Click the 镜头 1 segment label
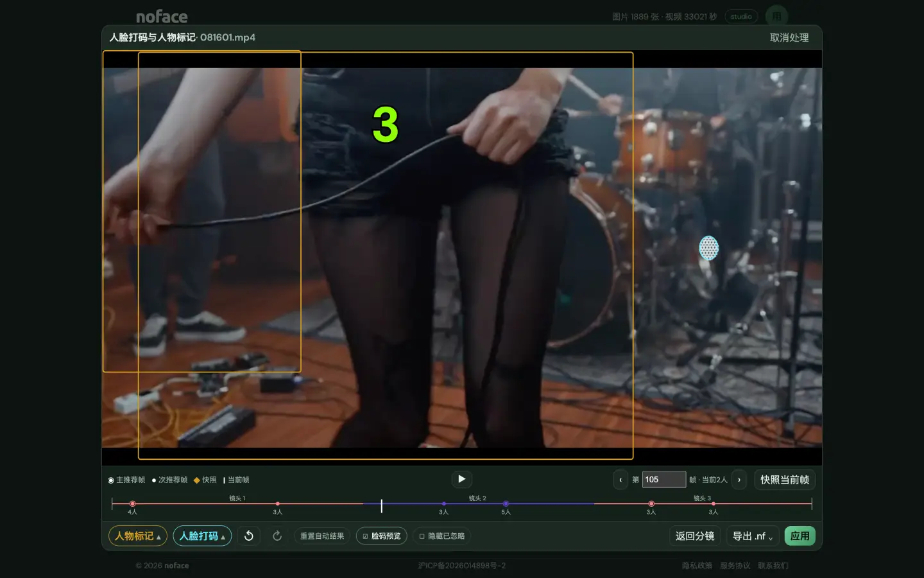Screen dimensions: 924x578 click(237, 498)
